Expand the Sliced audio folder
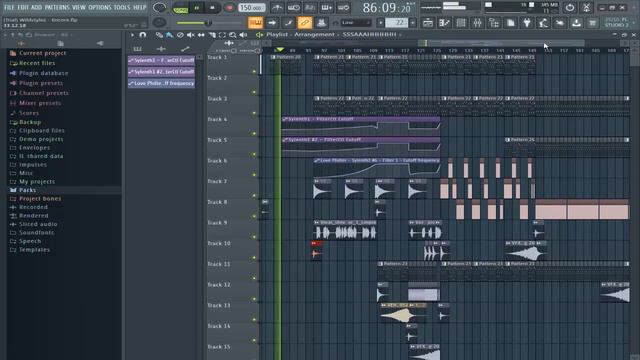Screen dimensions: 640x360 pyautogui.click(x=38, y=224)
